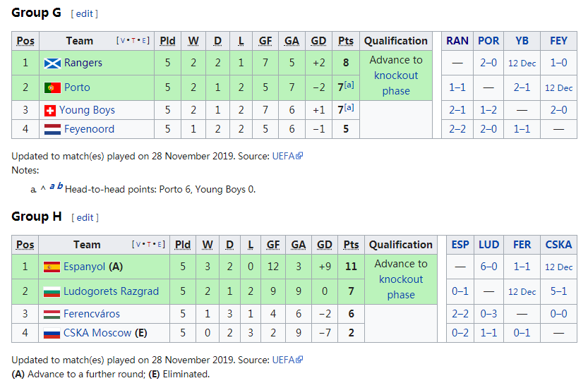Open the Espanyol vs Ludogorets 6–0 result
This screenshot has height=383, width=588.
click(x=488, y=267)
